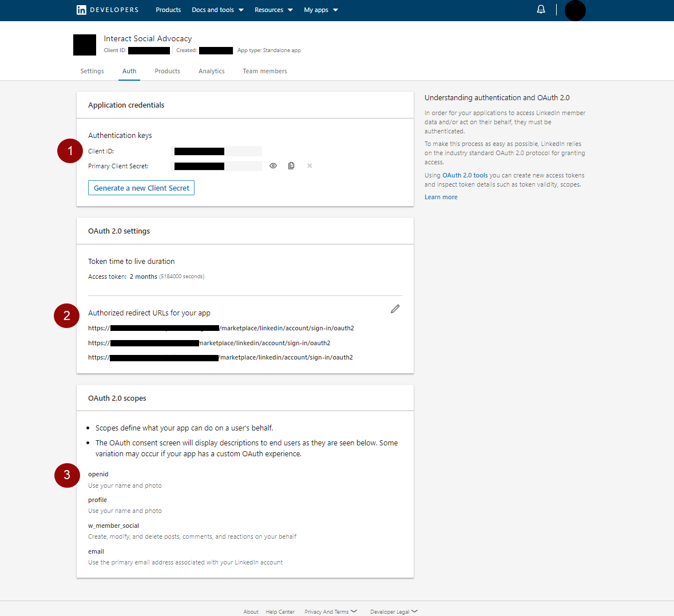Switch to the Settings tab
Viewport: 674px width, 616px height.
pyautogui.click(x=92, y=71)
